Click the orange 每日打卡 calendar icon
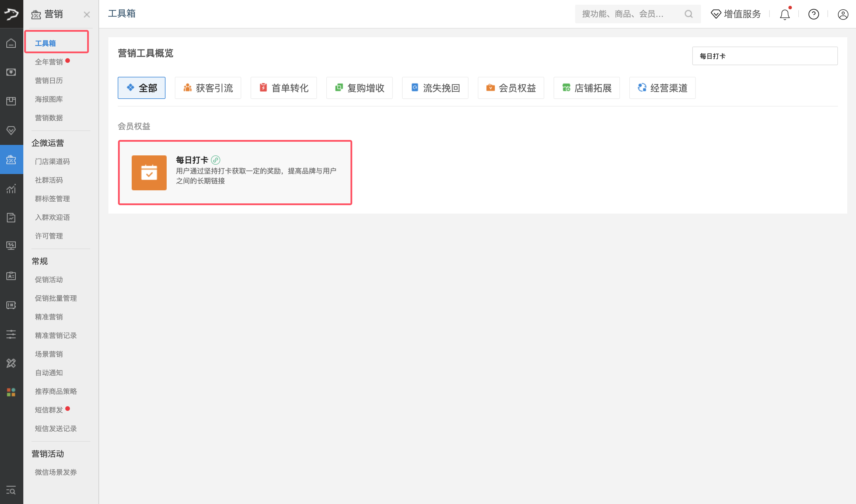856x504 pixels. tap(149, 173)
